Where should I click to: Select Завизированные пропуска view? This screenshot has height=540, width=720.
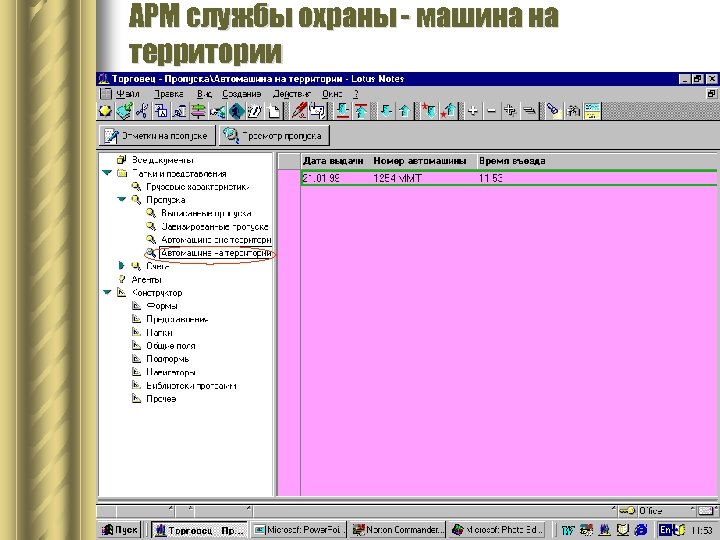(214, 226)
